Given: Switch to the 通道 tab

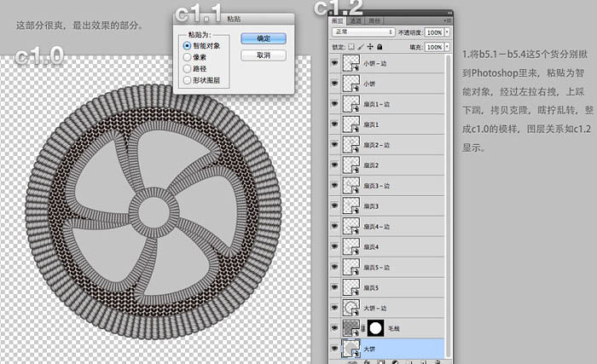Looking at the screenshot, I should tap(356, 20).
